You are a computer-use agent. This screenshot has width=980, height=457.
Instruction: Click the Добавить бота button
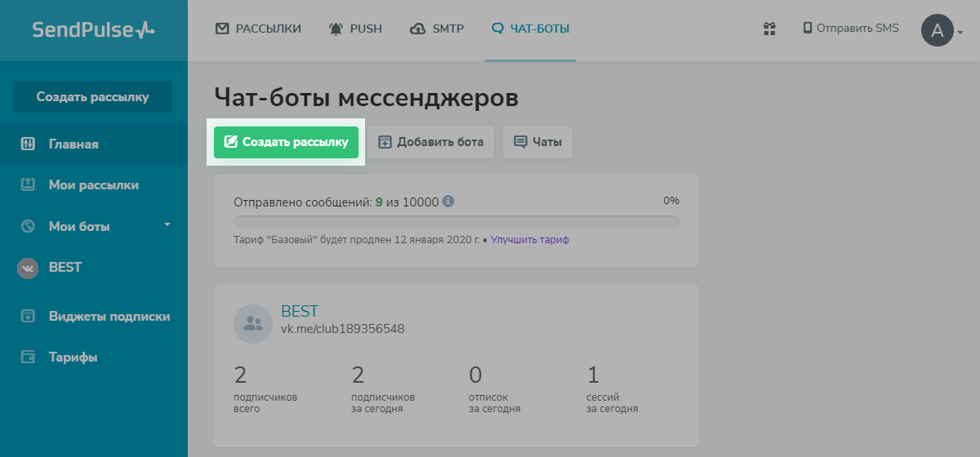click(430, 142)
